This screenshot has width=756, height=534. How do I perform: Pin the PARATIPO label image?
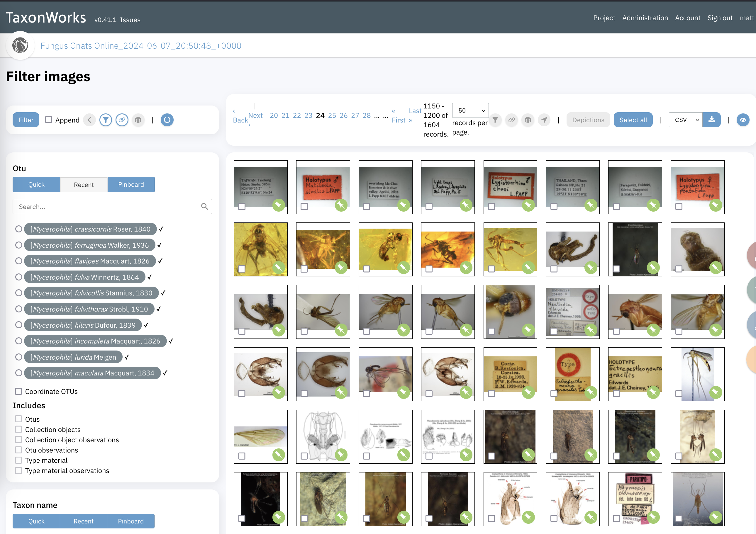point(653,517)
